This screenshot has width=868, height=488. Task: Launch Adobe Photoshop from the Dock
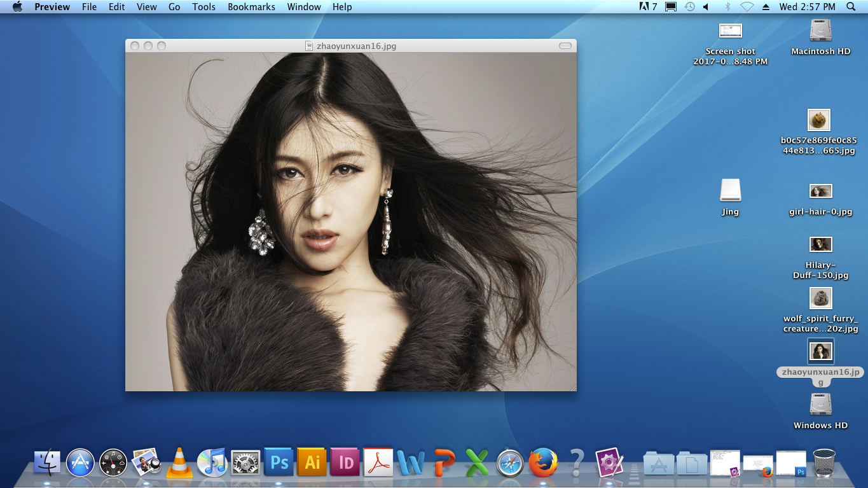tap(279, 463)
